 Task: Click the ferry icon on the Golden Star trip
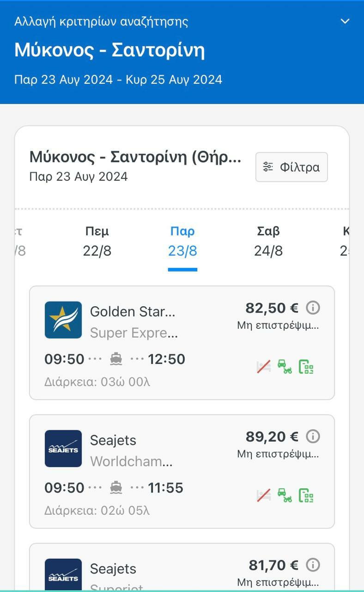click(x=116, y=359)
